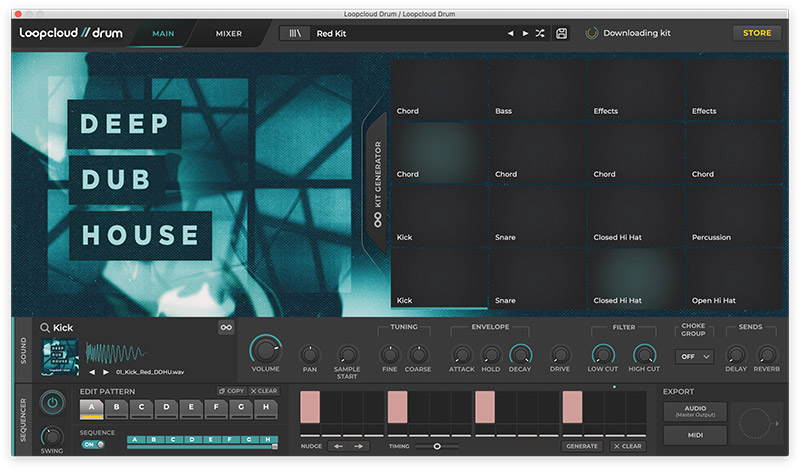Click the Volume knob
This screenshot has height=470, width=800.
click(265, 350)
